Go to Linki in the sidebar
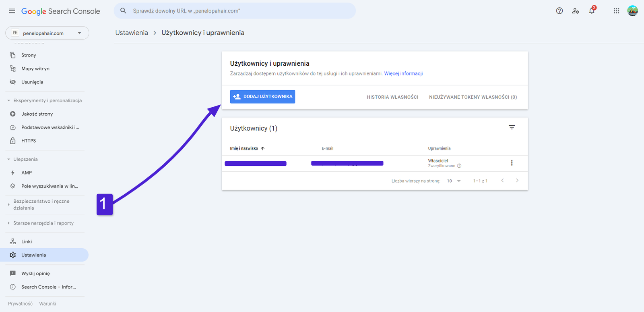Screen dimensions: 644x312 coord(27,241)
